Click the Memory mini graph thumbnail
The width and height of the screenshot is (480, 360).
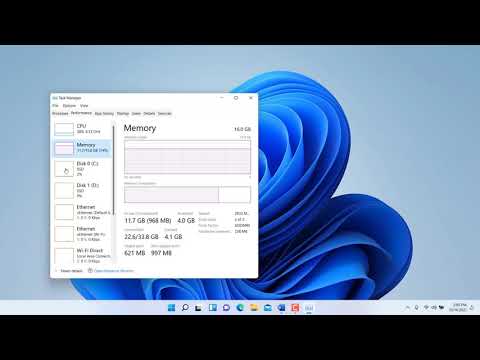(x=64, y=148)
